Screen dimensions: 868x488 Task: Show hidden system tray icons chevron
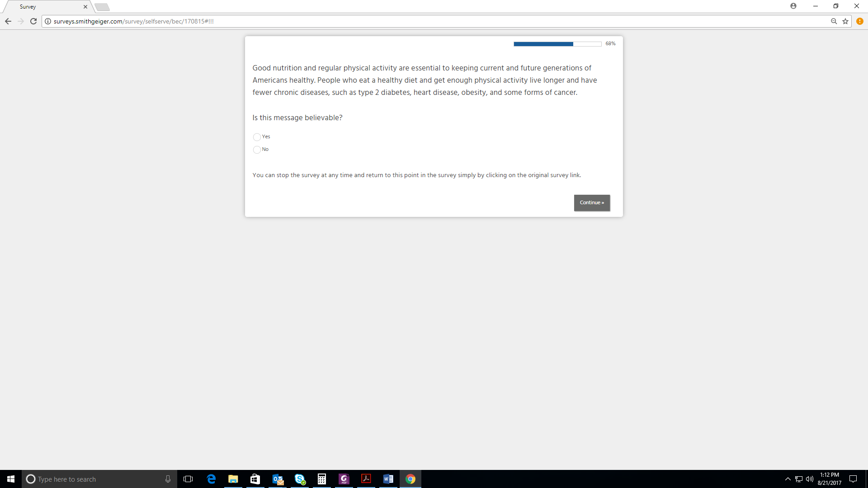click(788, 479)
